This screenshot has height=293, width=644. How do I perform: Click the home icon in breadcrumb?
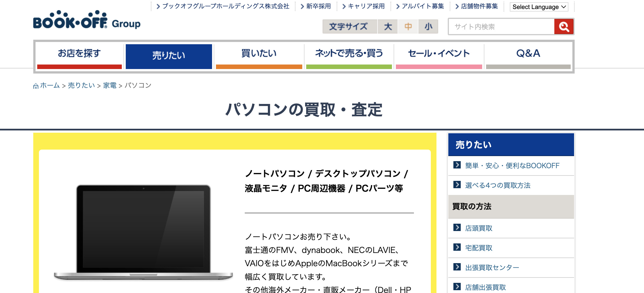(36, 86)
